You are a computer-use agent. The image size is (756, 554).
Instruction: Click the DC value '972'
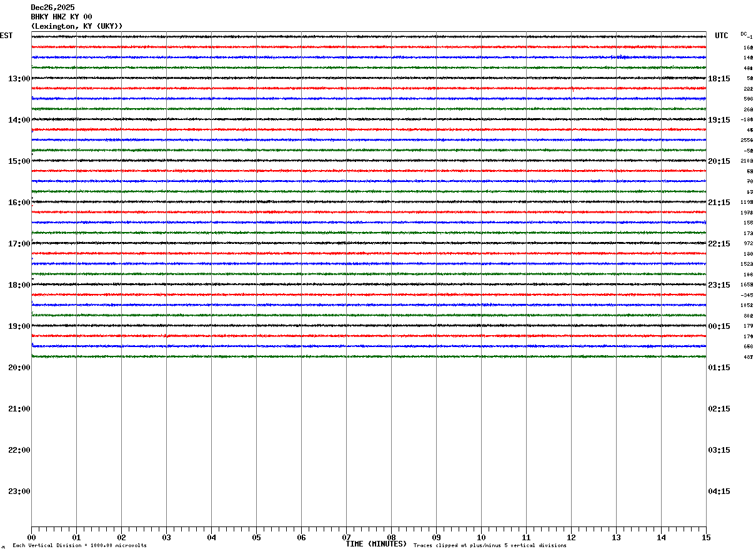tap(748, 243)
